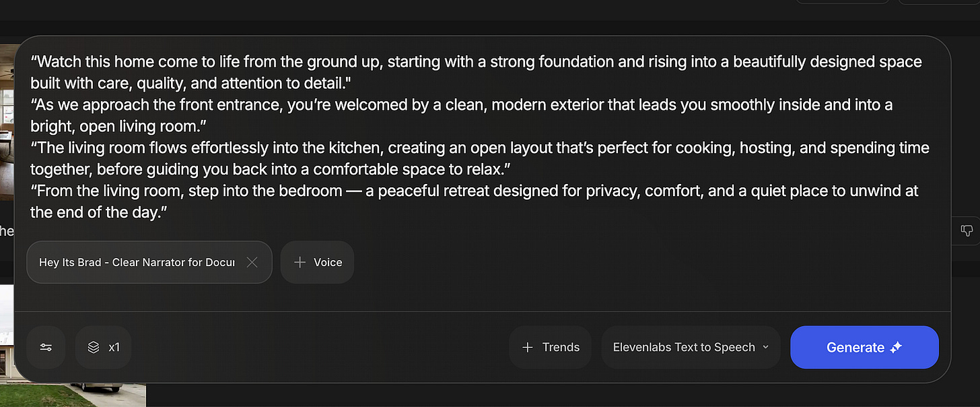
Task: Click the interior photo thumbnail at top left
Action: pos(7,135)
